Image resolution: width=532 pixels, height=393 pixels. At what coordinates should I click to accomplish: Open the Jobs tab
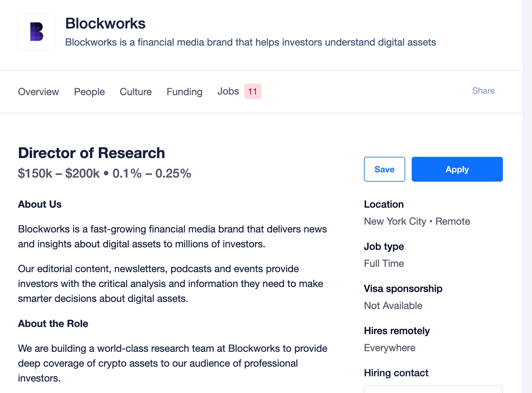point(228,91)
